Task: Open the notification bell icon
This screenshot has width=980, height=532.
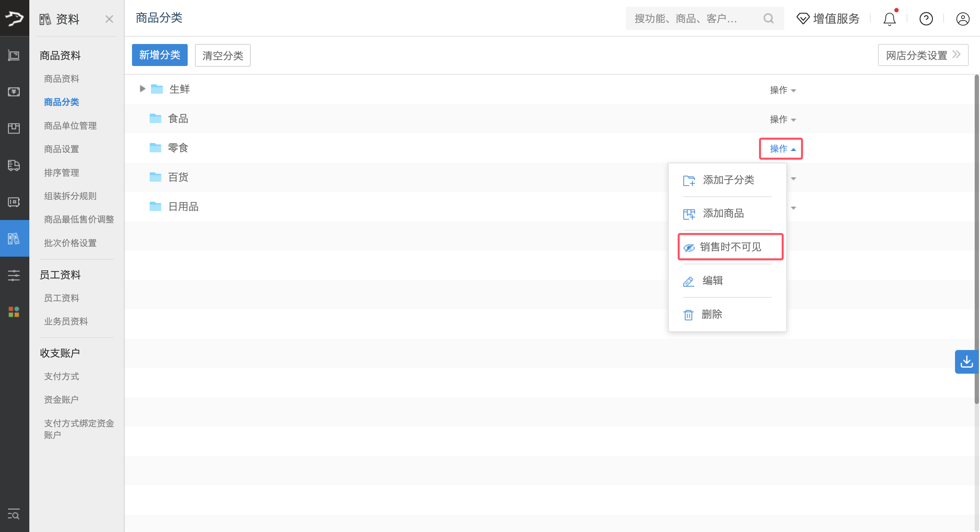Action: click(889, 19)
